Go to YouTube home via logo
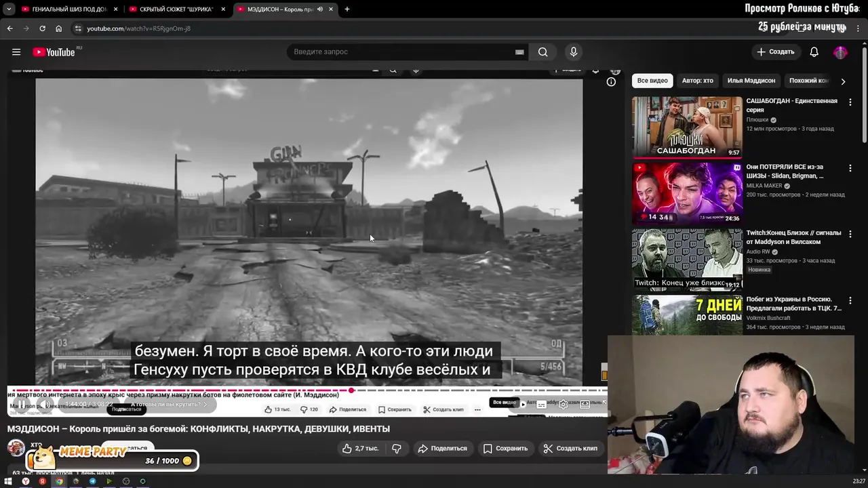 54,52
